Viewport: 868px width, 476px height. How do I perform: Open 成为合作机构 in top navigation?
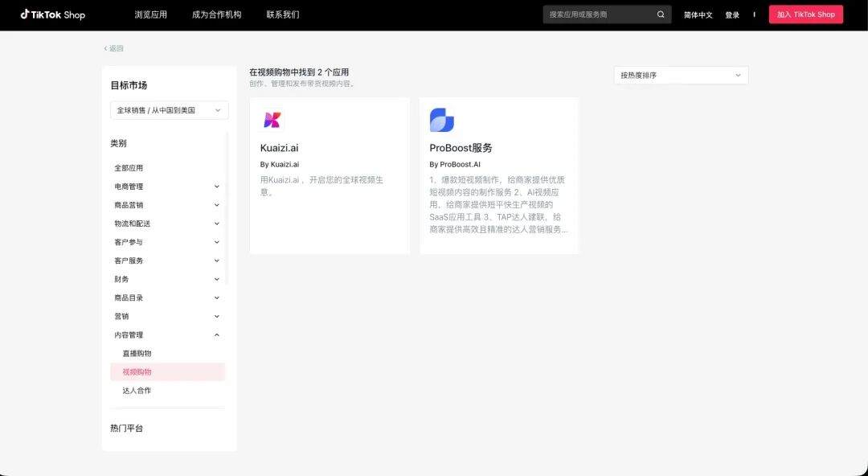216,15
